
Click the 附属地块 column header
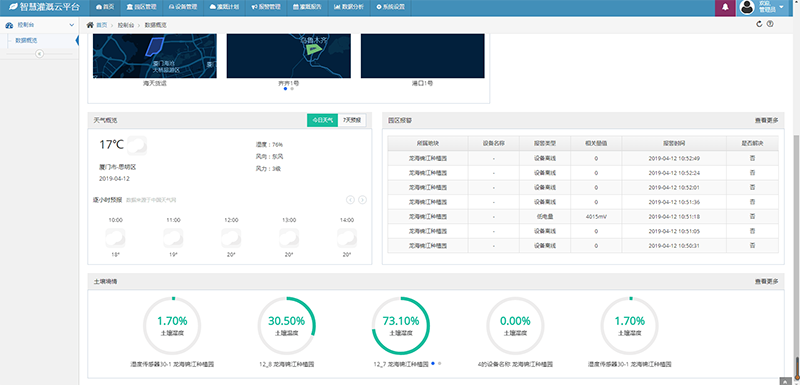coord(428,143)
